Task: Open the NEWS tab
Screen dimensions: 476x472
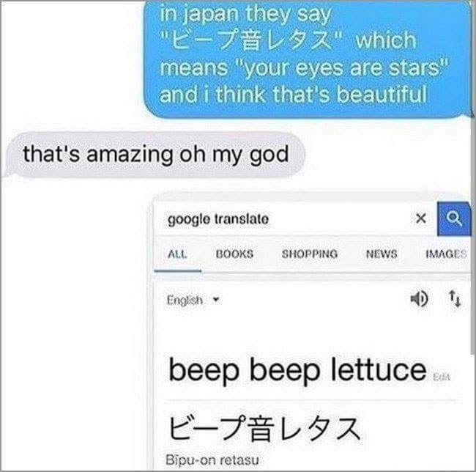Action: 382,254
